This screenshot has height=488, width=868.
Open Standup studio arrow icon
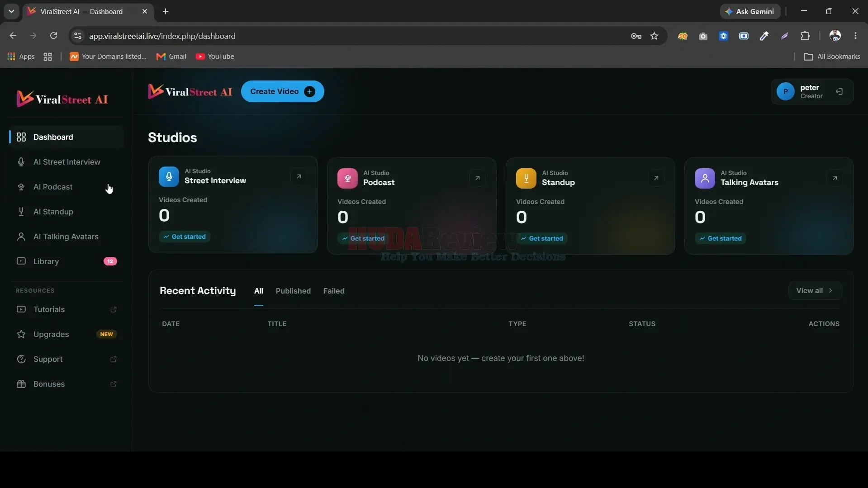click(x=656, y=178)
